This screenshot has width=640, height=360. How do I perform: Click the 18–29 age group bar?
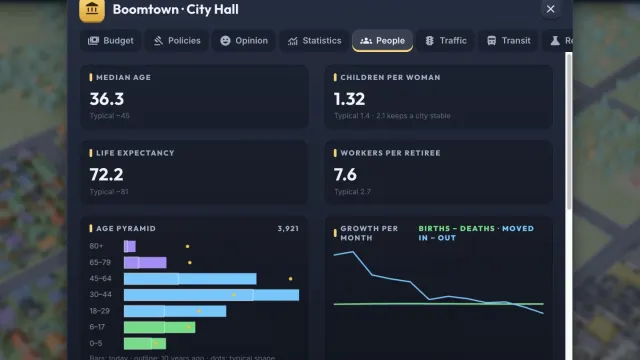pyautogui.click(x=175, y=311)
